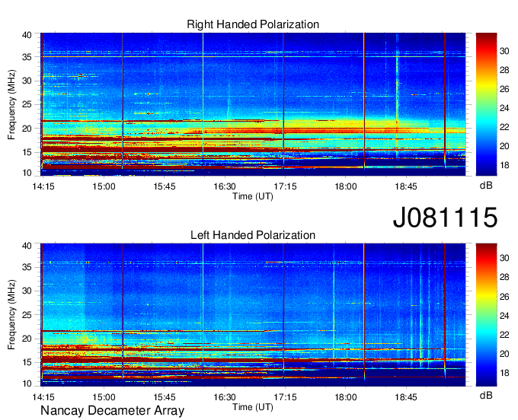This screenshot has width=518, height=420.
Task: Click the 15 MHz tick of Left Handed plot
Action: [x=27, y=363]
